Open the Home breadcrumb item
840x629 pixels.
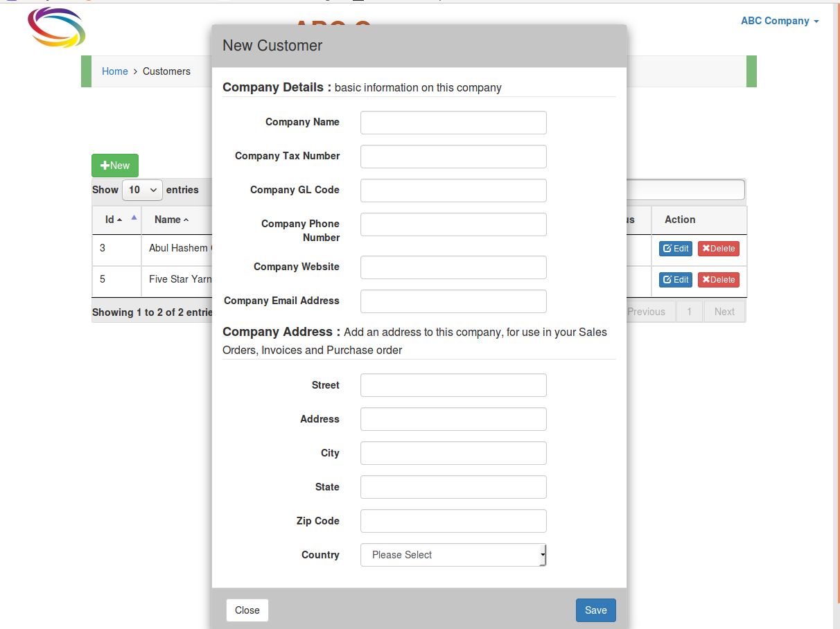(114, 71)
